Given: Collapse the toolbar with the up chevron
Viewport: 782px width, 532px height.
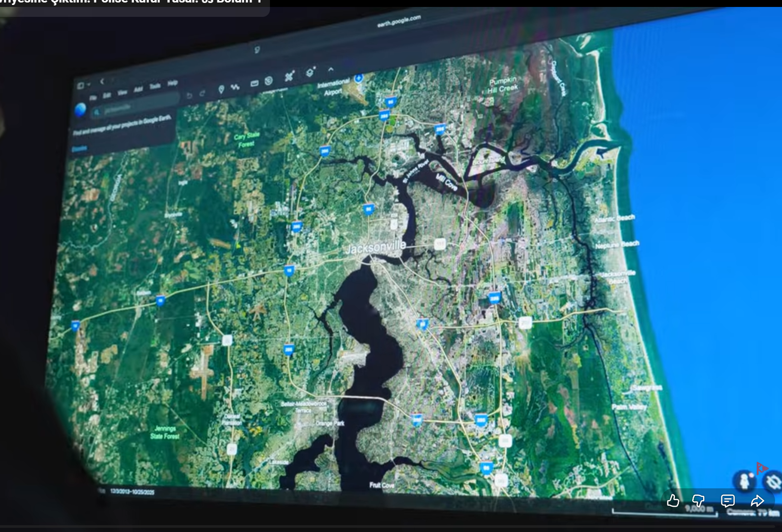Looking at the screenshot, I should (331, 69).
